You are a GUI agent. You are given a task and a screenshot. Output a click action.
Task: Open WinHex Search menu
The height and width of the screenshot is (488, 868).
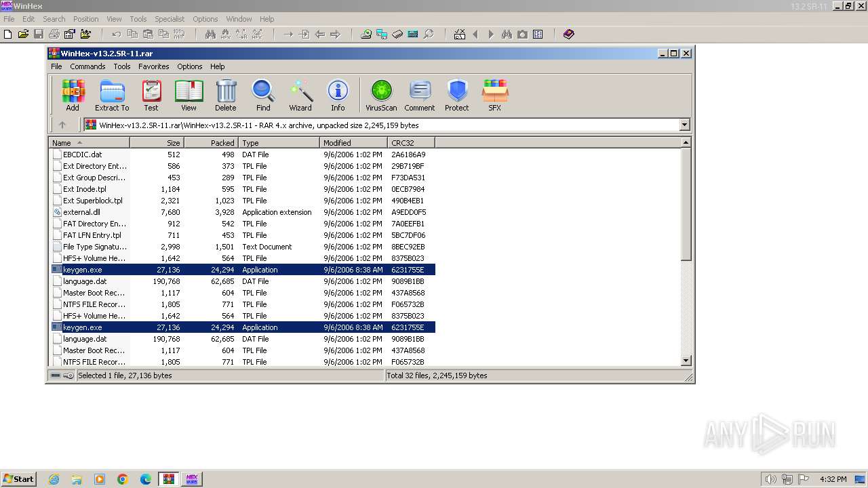pyautogui.click(x=54, y=19)
